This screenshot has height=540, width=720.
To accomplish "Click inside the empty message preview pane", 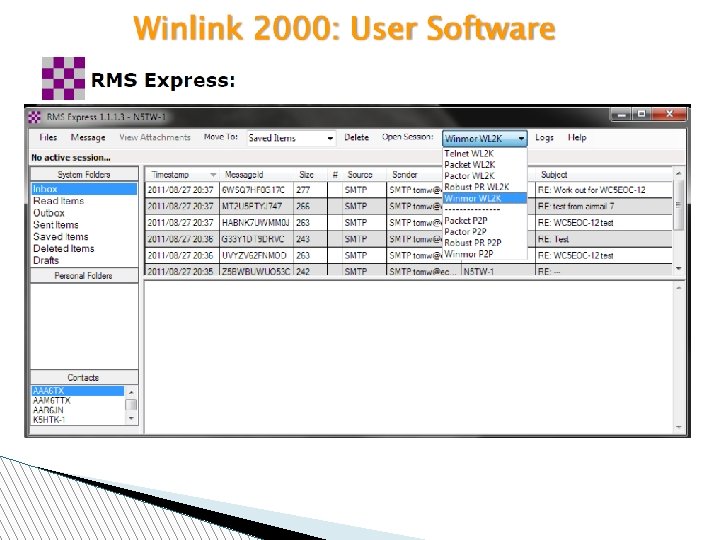I will click(x=409, y=357).
